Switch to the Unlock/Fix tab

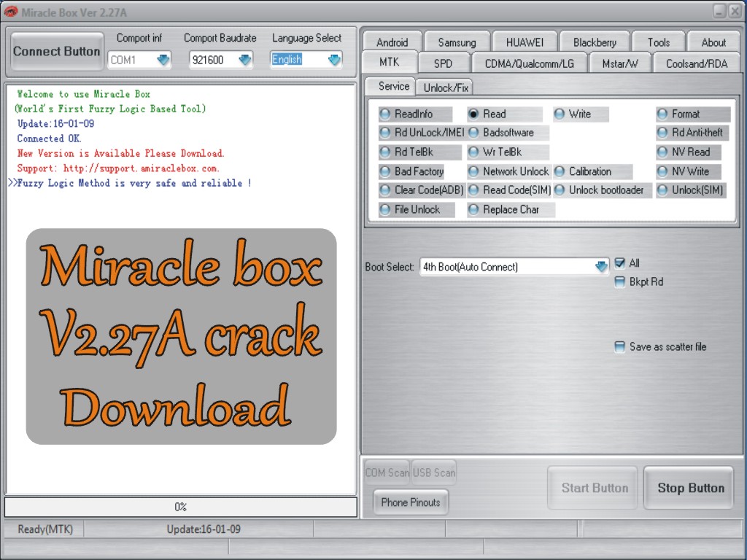tap(445, 87)
